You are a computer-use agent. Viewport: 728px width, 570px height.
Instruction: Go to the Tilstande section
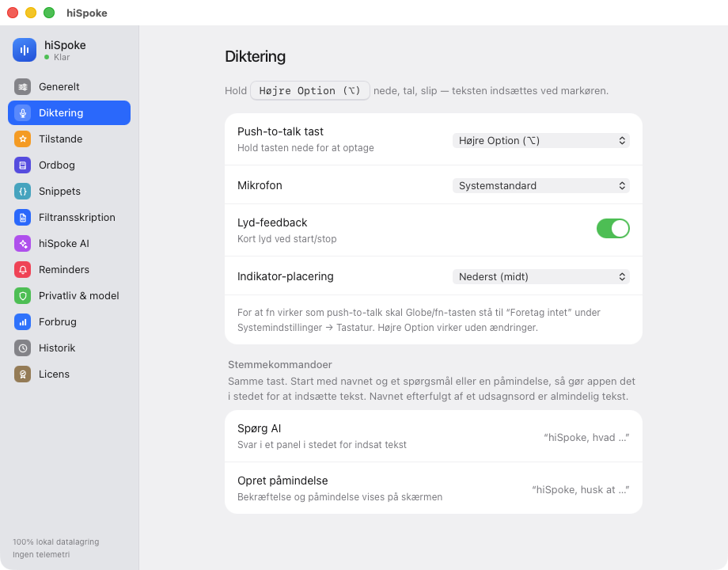tap(69, 139)
